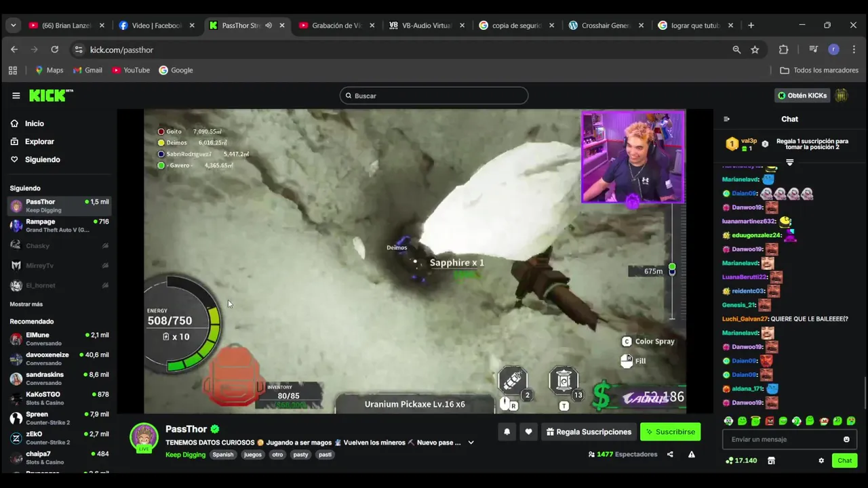
Task: Switch to Brian Lanzel YouTube tab
Action: (x=66, y=25)
